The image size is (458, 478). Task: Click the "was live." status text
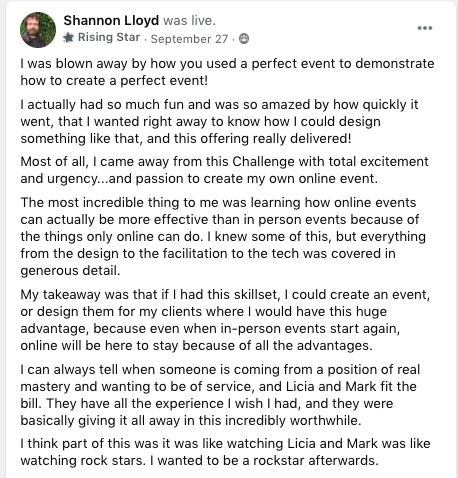coord(189,21)
